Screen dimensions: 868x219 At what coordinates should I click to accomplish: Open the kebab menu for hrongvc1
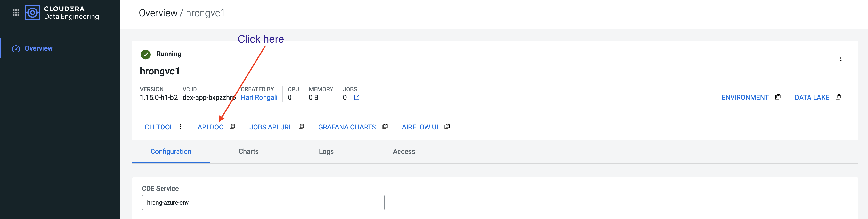(x=841, y=58)
